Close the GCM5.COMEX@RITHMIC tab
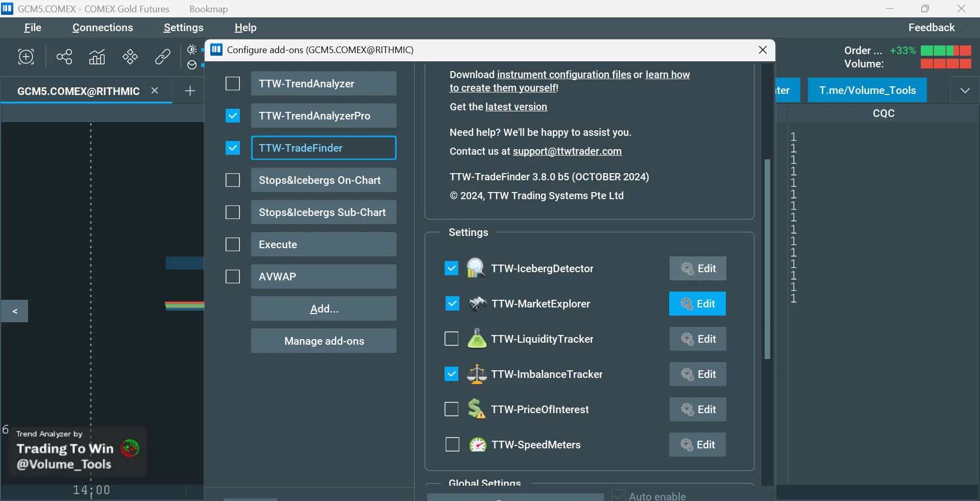Screen dimensions: 980x501 click(155, 90)
